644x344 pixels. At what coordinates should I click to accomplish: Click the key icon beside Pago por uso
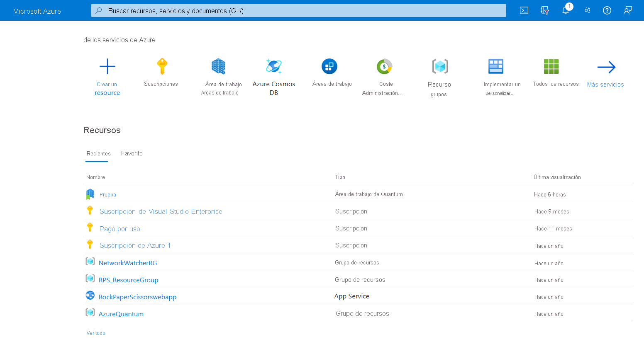click(90, 227)
